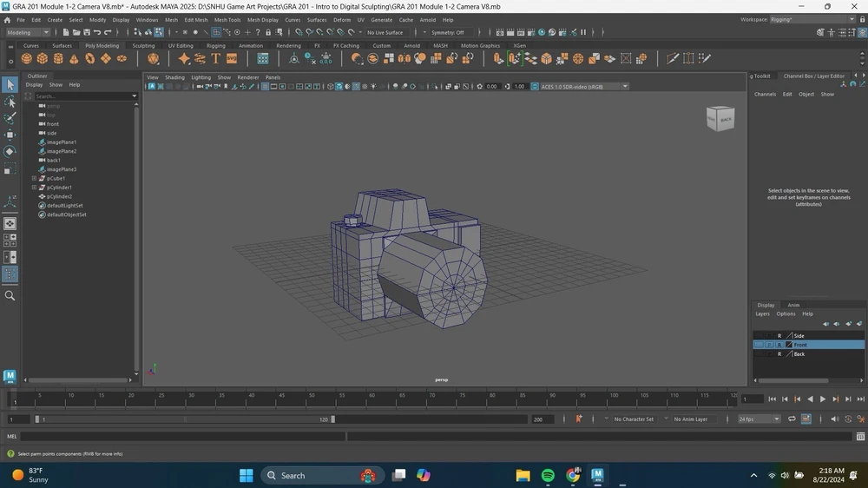Click the polygon cube shelf icon

(43, 59)
